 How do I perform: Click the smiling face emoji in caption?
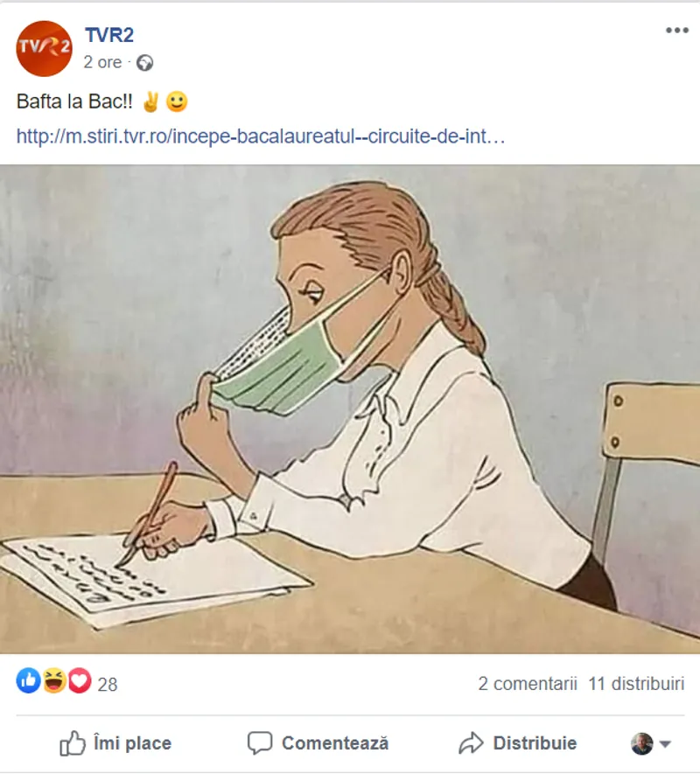[177, 102]
